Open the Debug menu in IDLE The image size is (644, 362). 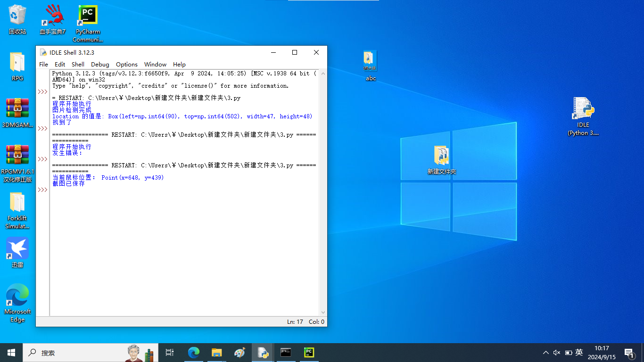(x=100, y=64)
